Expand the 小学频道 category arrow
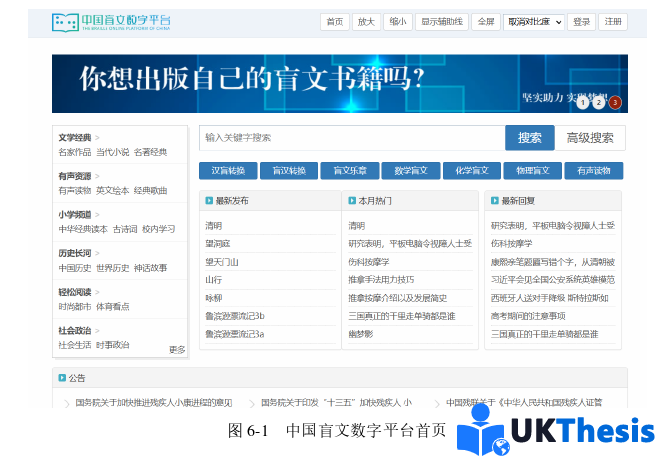 coord(97,215)
